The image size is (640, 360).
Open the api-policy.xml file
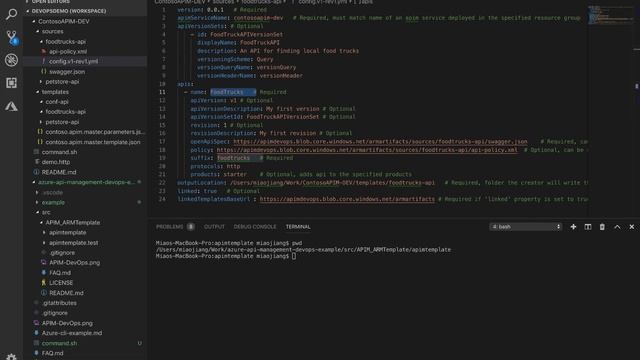pyautogui.click(x=68, y=51)
